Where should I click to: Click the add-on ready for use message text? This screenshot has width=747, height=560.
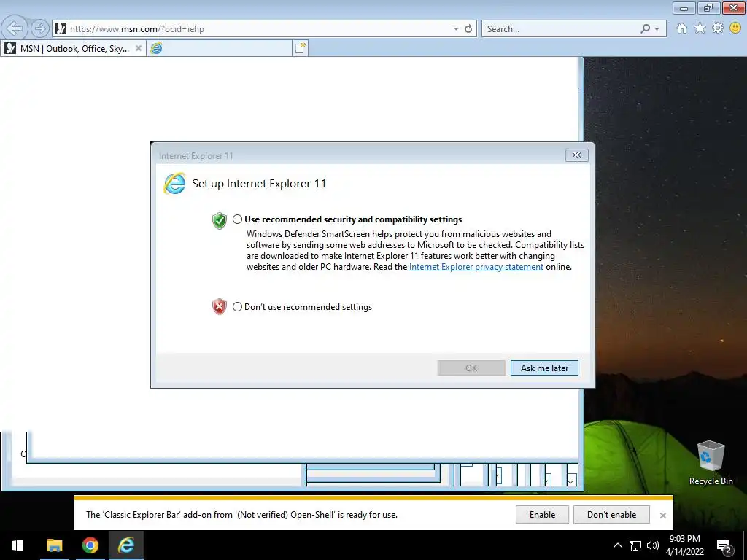241,515
